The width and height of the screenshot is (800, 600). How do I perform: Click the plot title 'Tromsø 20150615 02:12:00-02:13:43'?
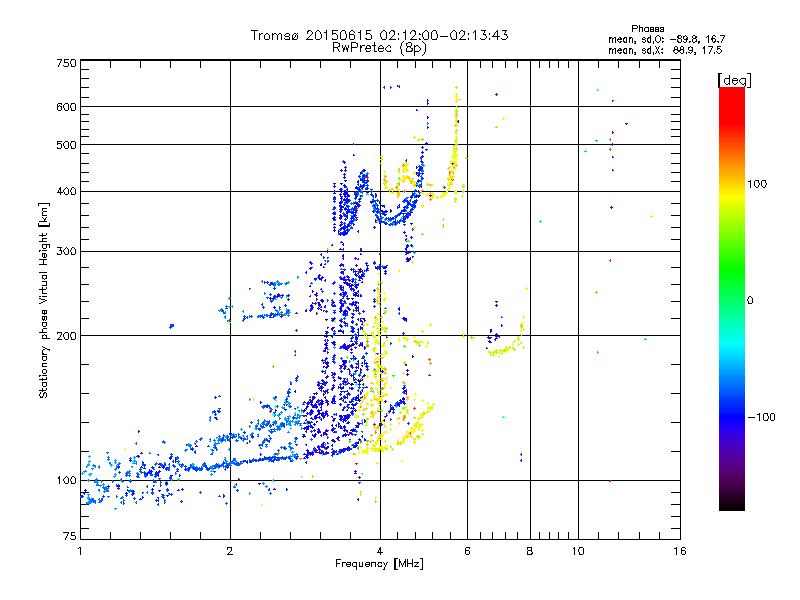(x=379, y=35)
